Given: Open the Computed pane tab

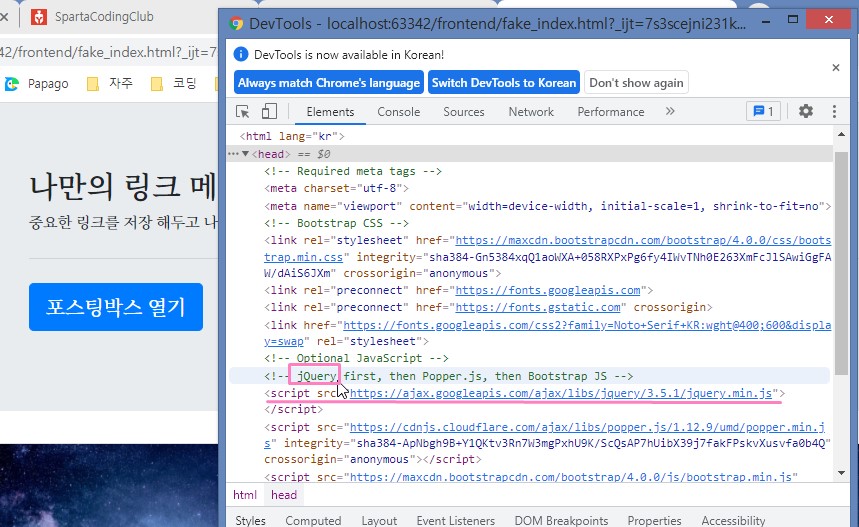Looking at the screenshot, I should pyautogui.click(x=313, y=520).
